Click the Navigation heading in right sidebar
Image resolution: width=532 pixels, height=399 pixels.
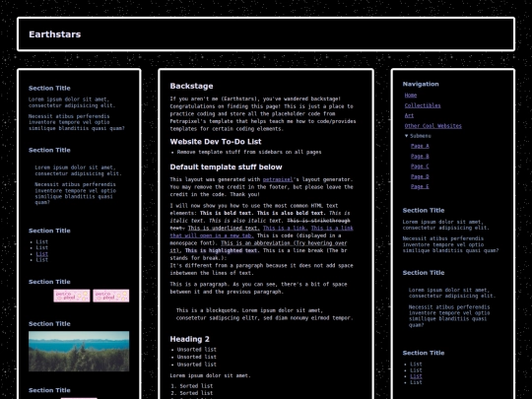421,84
